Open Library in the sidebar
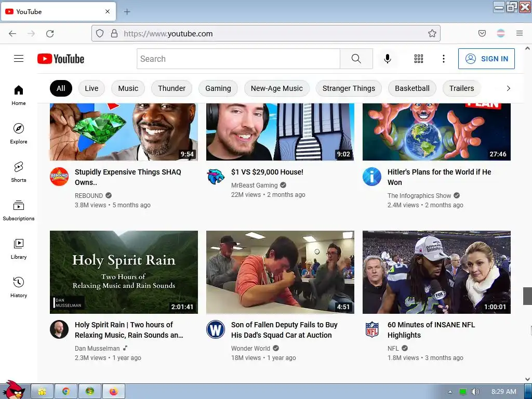The image size is (532, 399). [19, 249]
